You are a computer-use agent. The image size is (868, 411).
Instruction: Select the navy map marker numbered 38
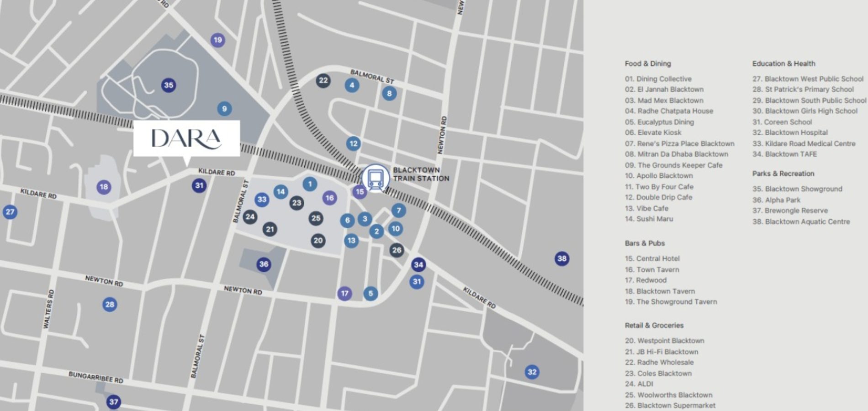point(562,259)
